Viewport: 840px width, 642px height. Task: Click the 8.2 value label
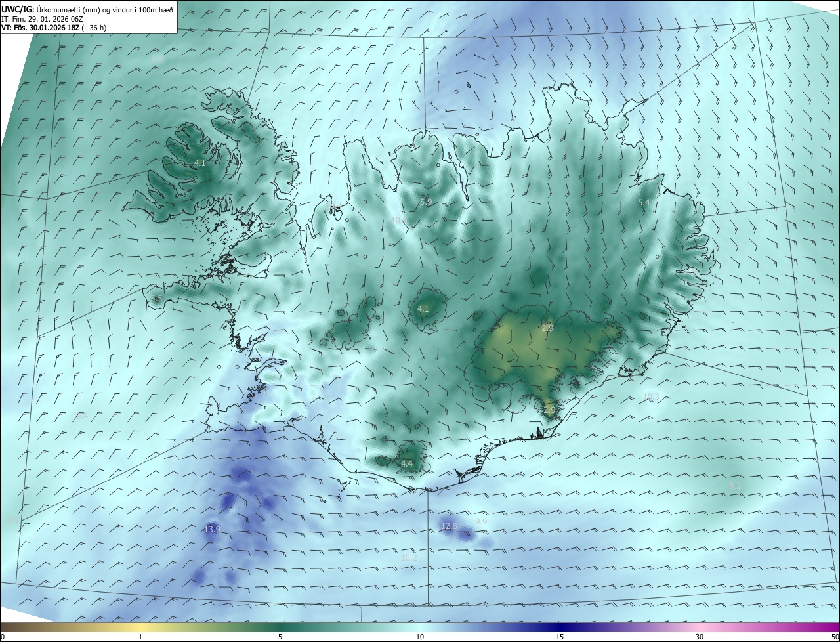point(735,486)
